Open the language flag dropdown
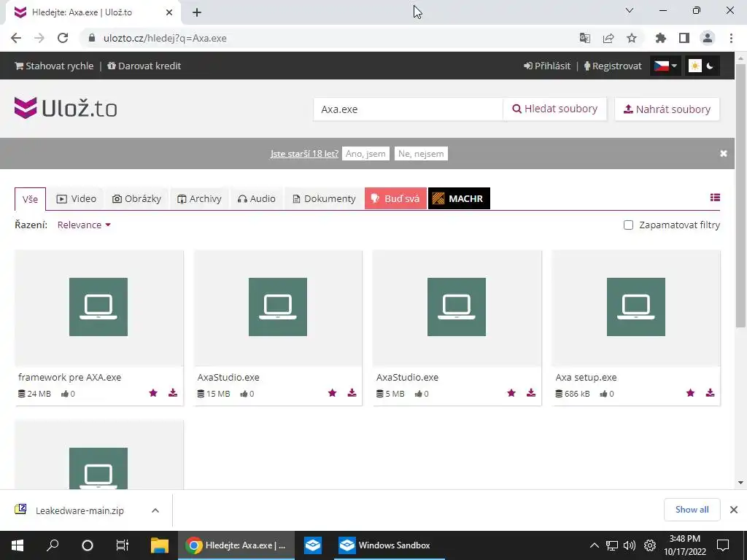Screen dimensions: 747x560 pyautogui.click(x=665, y=66)
